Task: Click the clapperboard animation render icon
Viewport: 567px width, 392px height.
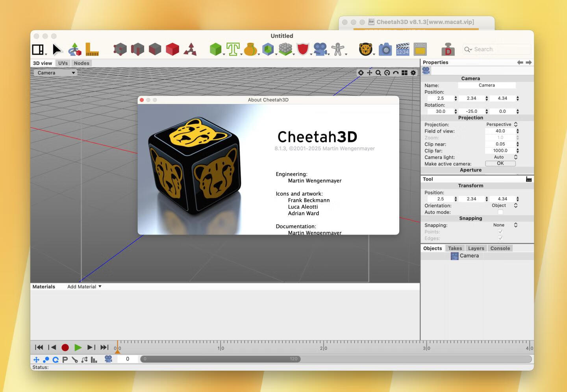Action: click(402, 49)
